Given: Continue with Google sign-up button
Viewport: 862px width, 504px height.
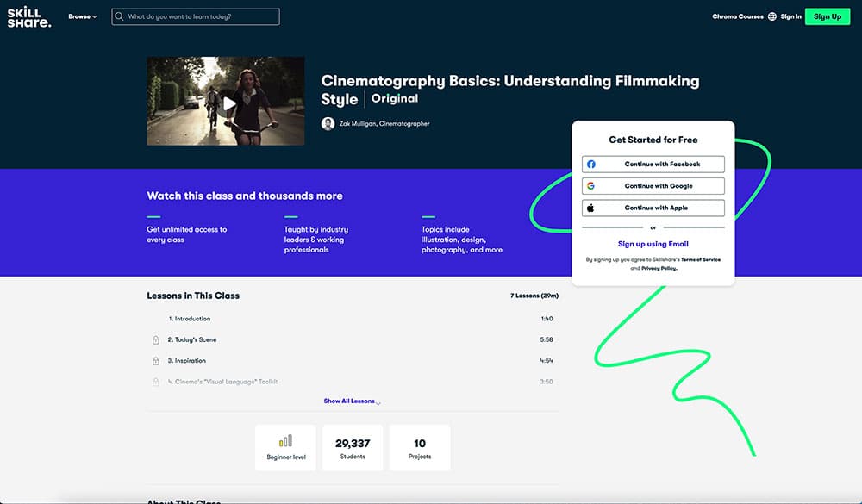Looking at the screenshot, I should (653, 186).
